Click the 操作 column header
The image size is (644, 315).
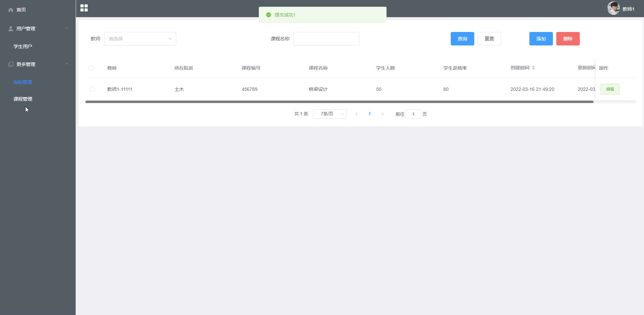point(604,68)
